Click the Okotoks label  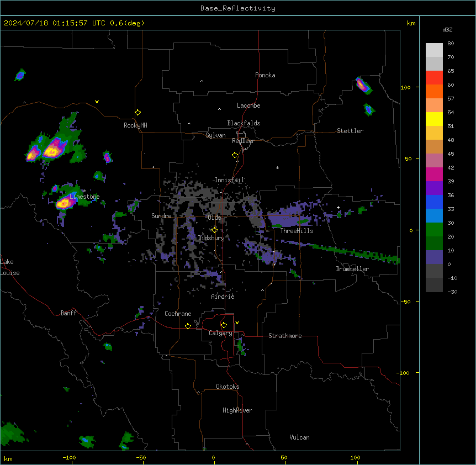[x=228, y=387]
